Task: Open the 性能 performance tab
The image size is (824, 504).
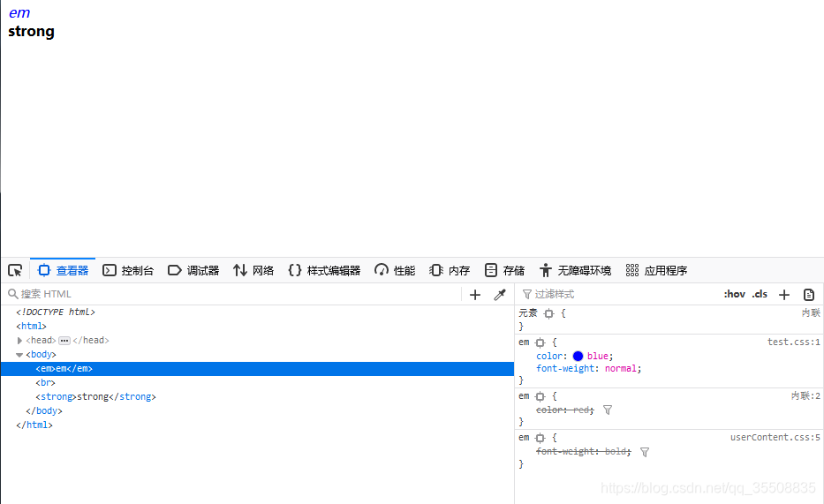Action: pyautogui.click(x=395, y=270)
